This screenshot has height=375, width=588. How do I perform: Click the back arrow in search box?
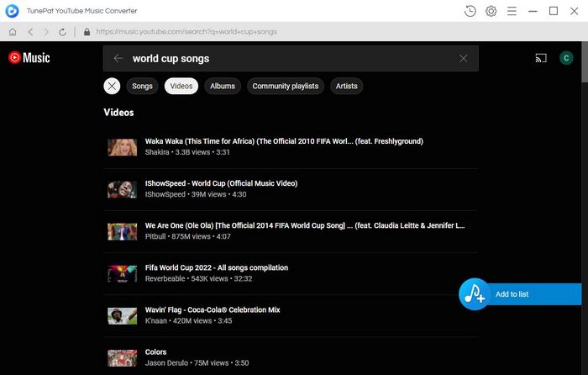point(118,58)
